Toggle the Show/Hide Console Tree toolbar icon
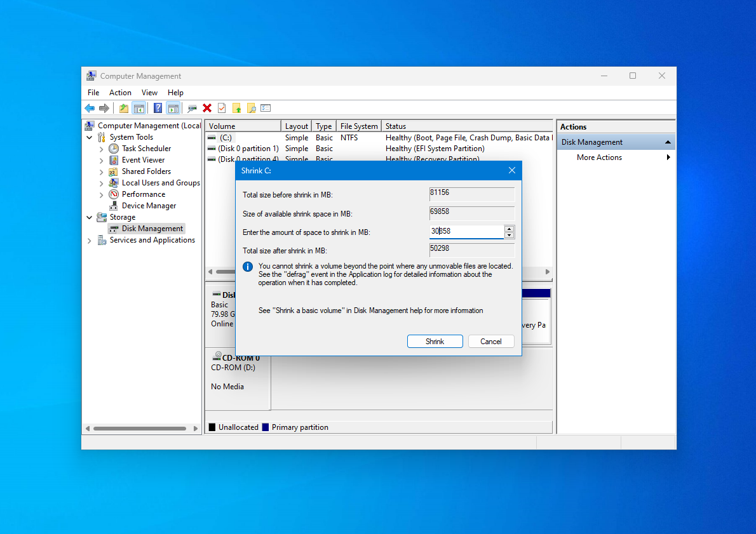756x534 pixels. coord(138,108)
